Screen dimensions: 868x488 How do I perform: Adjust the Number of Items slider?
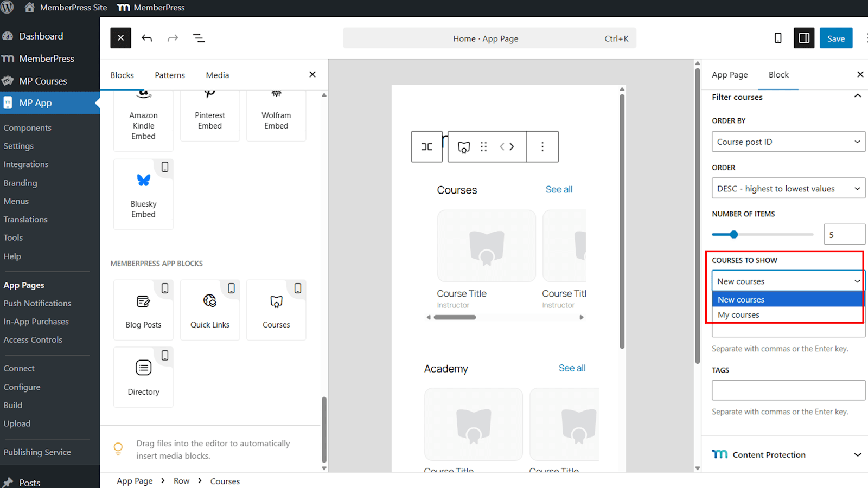coord(734,235)
